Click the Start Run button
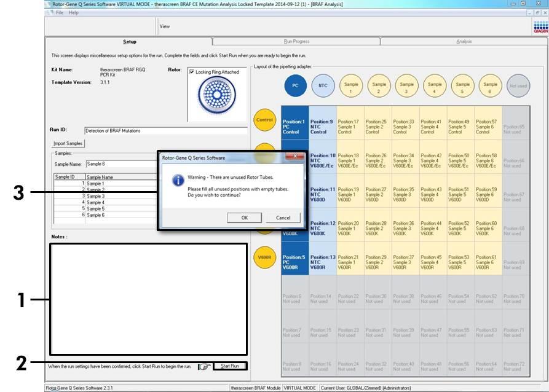Viewport: 549px width, 392px height. [230, 366]
